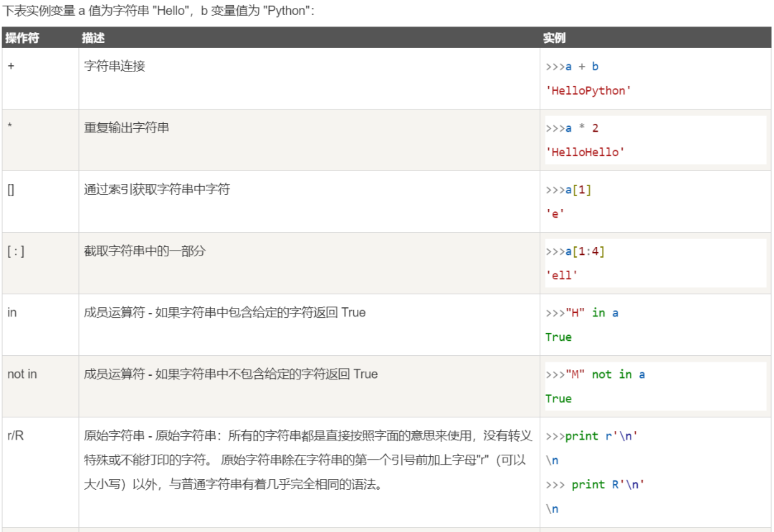Click the output 'ell'
Image resolution: width=774 pixels, height=532 pixels.
[561, 276]
